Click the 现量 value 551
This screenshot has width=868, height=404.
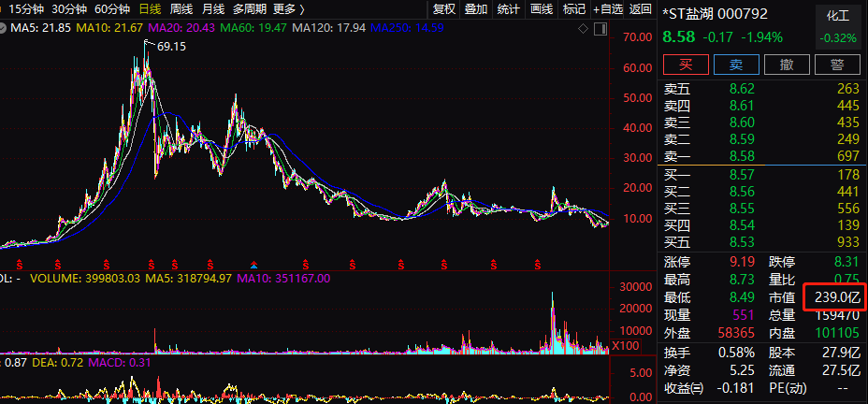(x=744, y=315)
